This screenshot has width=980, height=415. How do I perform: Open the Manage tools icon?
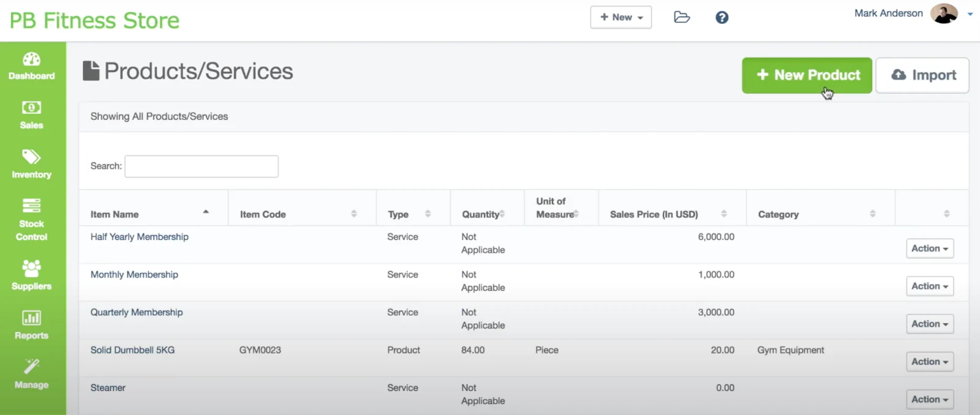pos(32,366)
